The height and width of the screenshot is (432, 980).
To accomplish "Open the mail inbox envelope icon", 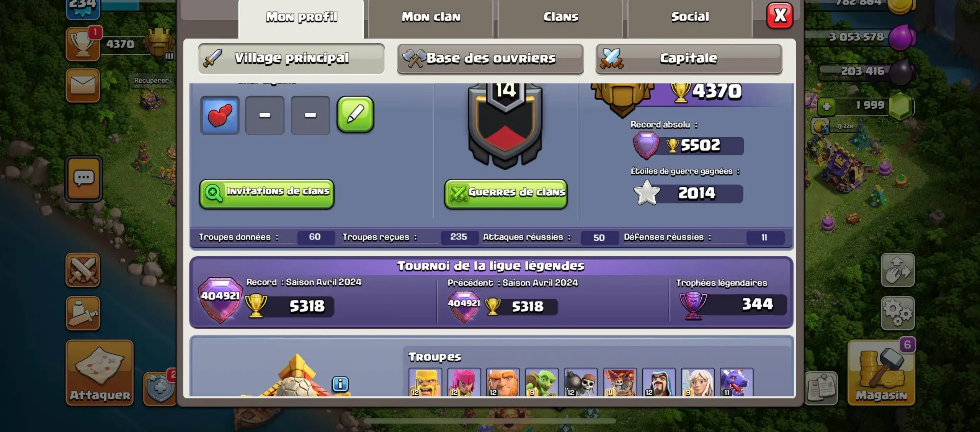I will pos(83,85).
